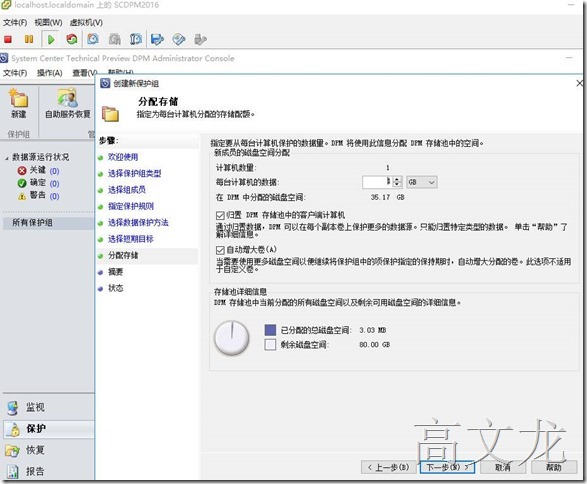This screenshot has height=484, width=587.
Task: Click the 80.00 GB remaining space value
Action: point(374,344)
